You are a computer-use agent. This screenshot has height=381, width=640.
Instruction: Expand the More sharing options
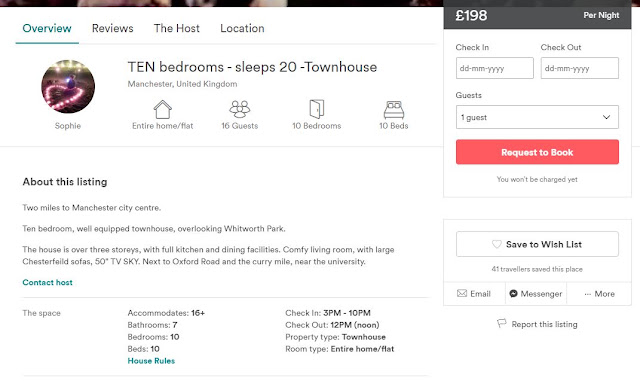pyautogui.click(x=599, y=294)
